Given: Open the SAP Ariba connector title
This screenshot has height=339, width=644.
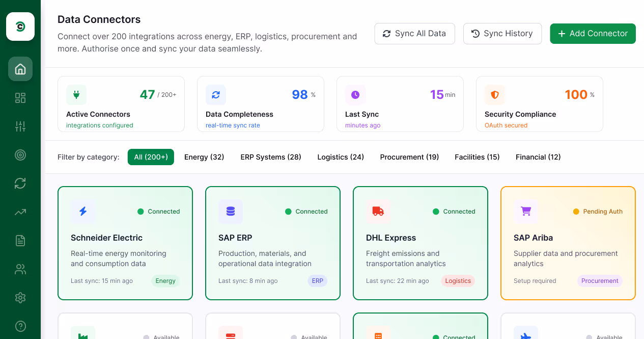Looking at the screenshot, I should point(533,238).
